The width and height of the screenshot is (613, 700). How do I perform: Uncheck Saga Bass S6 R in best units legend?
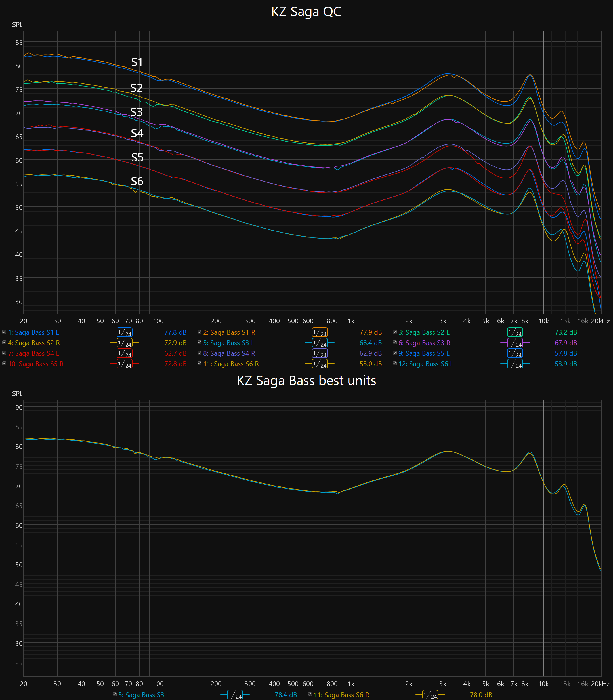pyautogui.click(x=310, y=695)
